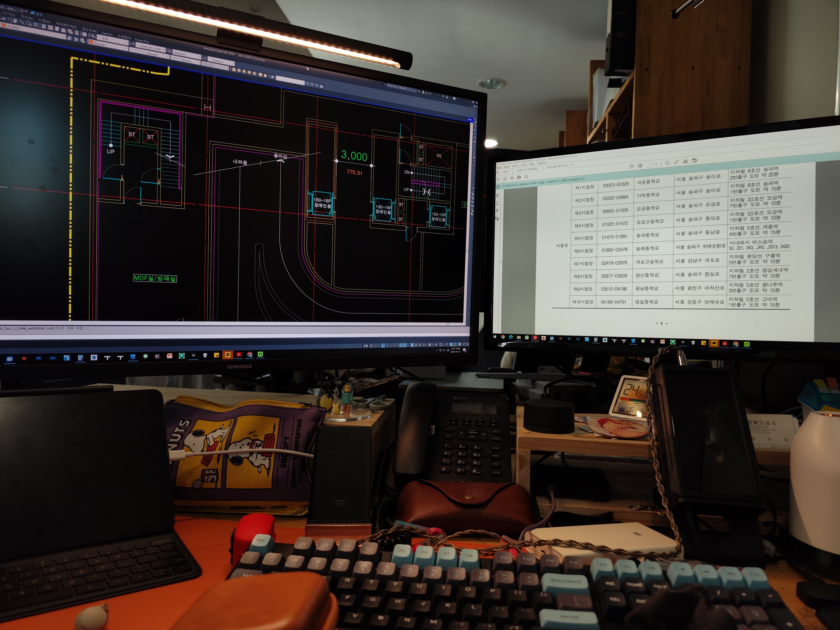The image size is (840, 630).
Task: Open the Acrobat stamp tool
Action: (x=695, y=161)
